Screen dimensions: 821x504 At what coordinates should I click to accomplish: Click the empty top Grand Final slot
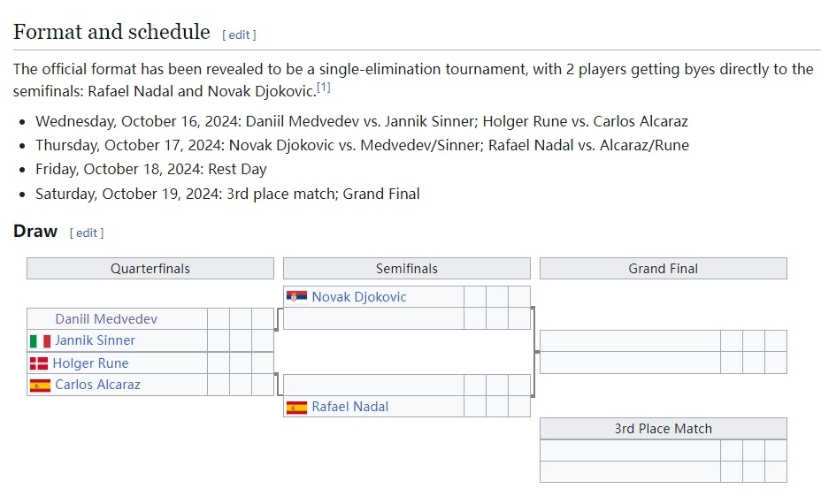tap(631, 340)
